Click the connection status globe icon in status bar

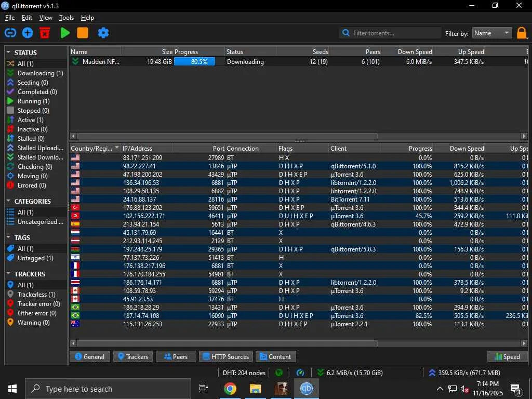[x=279, y=373]
